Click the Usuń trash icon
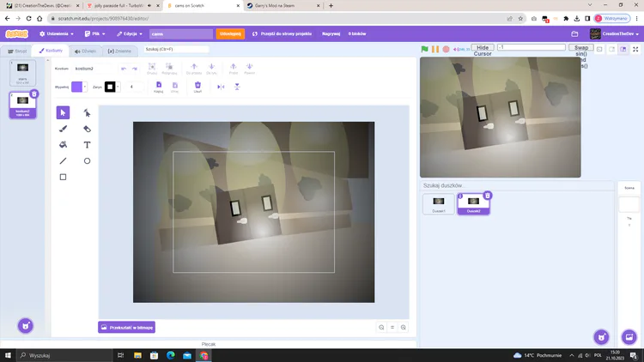This screenshot has height=362, width=644. 197,87
